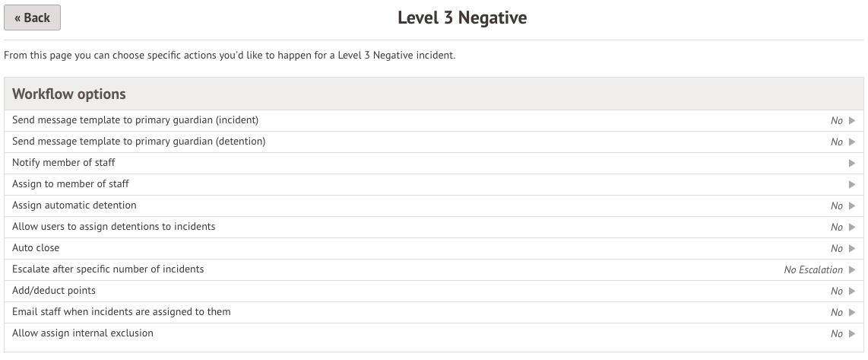This screenshot has width=868, height=360.
Task: Click the Back button
Action: point(32,18)
